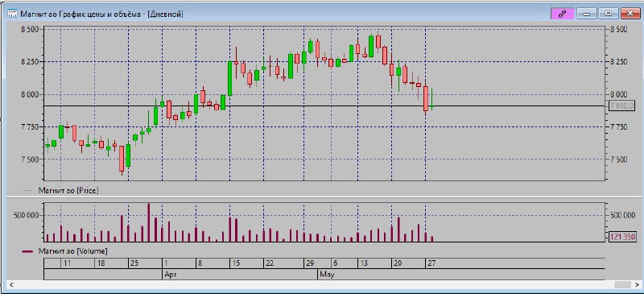644x294 pixels.
Task: Click the Apr month label on timeline
Action: (169, 273)
